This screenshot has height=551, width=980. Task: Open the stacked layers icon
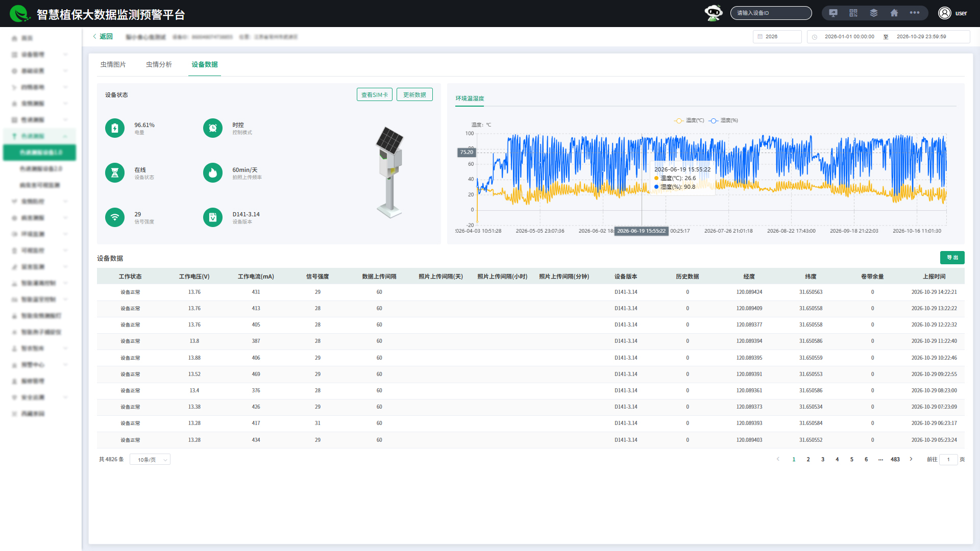coord(874,13)
